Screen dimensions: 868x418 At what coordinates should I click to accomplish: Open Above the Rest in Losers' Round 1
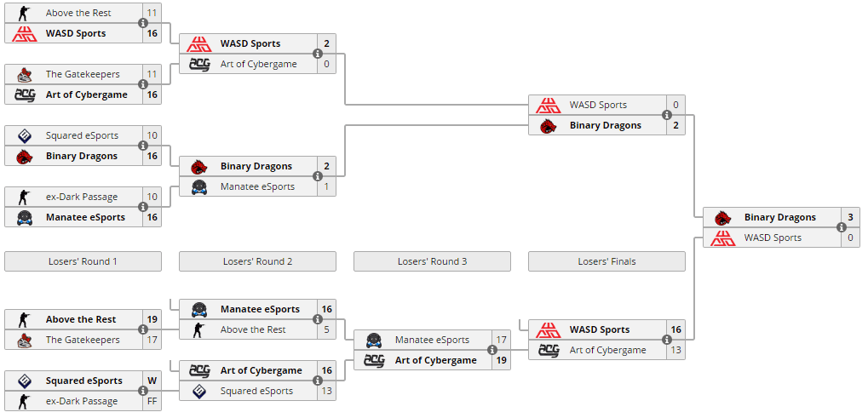tap(81, 319)
